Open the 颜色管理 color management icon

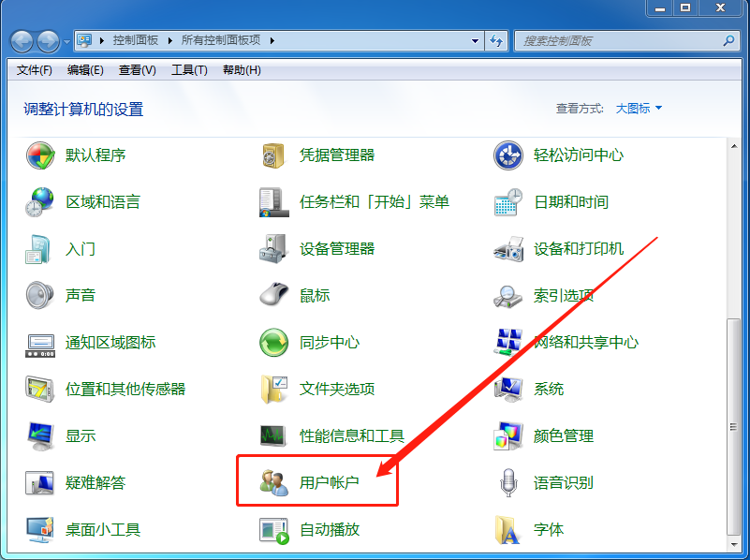pos(507,436)
